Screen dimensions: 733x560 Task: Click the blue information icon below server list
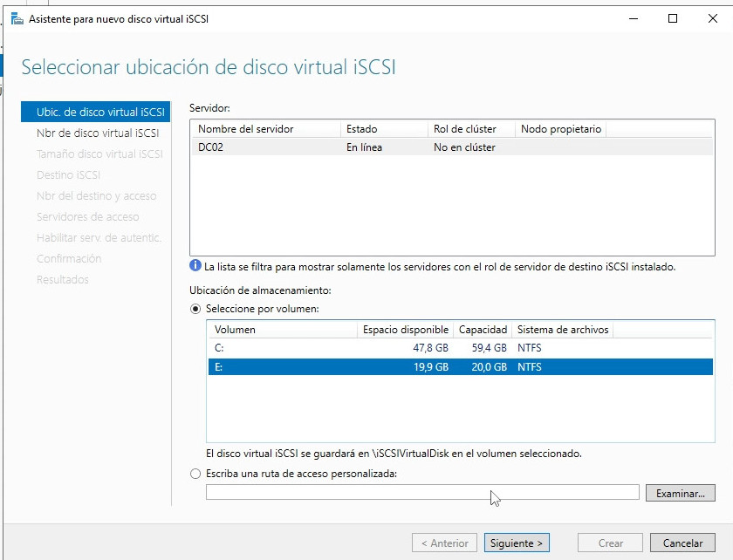click(x=195, y=266)
